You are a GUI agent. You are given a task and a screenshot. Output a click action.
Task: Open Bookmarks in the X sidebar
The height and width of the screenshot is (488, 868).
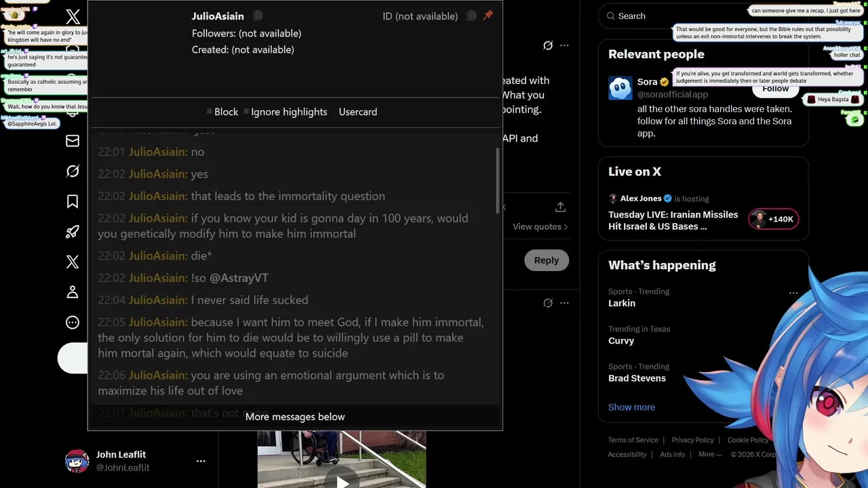pyautogui.click(x=73, y=201)
